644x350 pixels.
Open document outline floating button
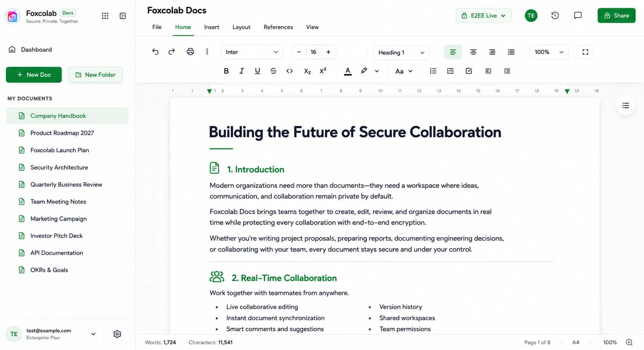point(626,106)
